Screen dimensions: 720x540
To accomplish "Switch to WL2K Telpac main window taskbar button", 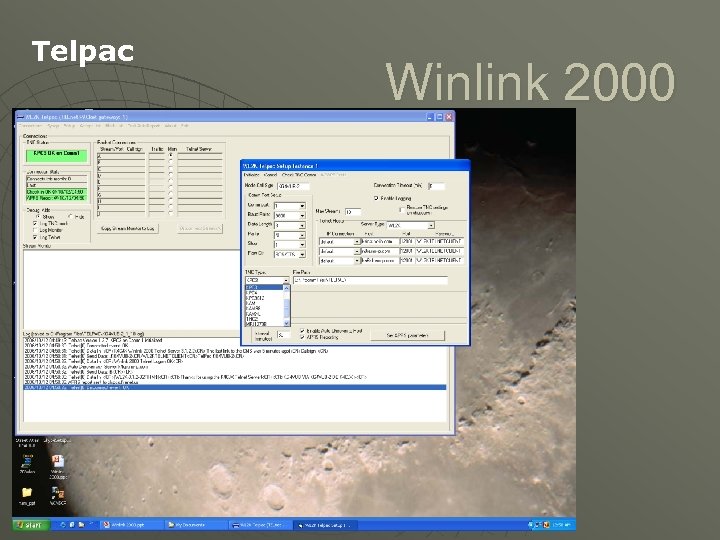I will [261, 525].
